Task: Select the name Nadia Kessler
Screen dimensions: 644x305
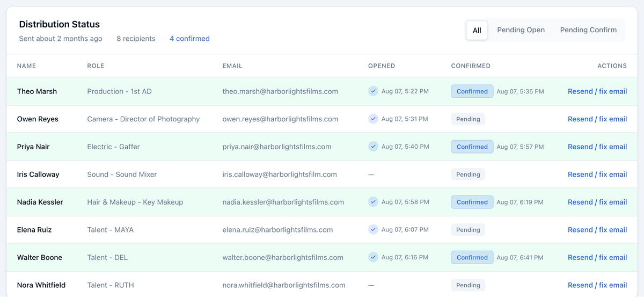Action: point(40,202)
